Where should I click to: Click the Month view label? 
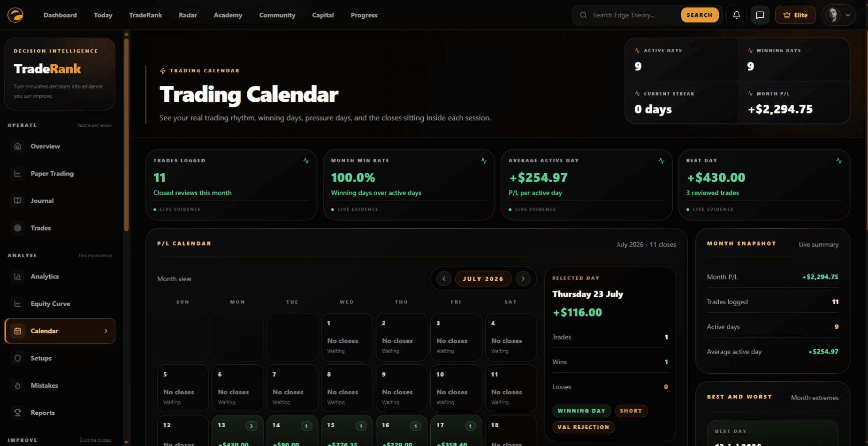point(174,279)
